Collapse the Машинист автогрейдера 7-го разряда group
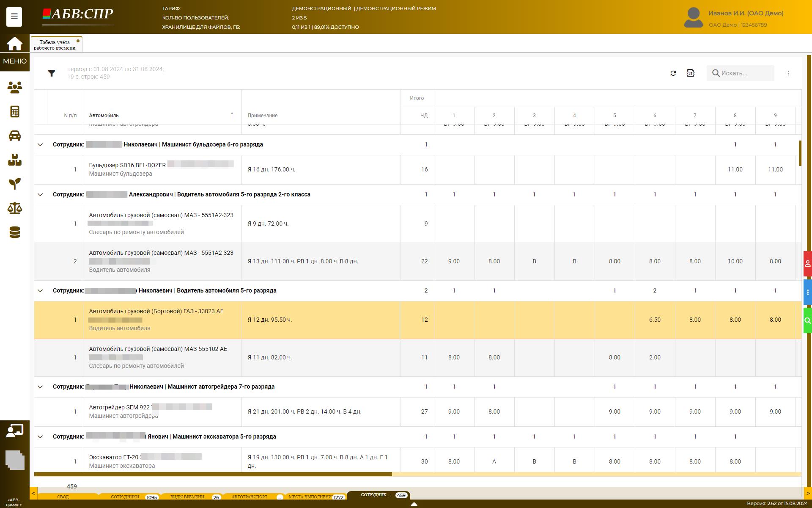812x508 pixels. pyautogui.click(x=40, y=387)
